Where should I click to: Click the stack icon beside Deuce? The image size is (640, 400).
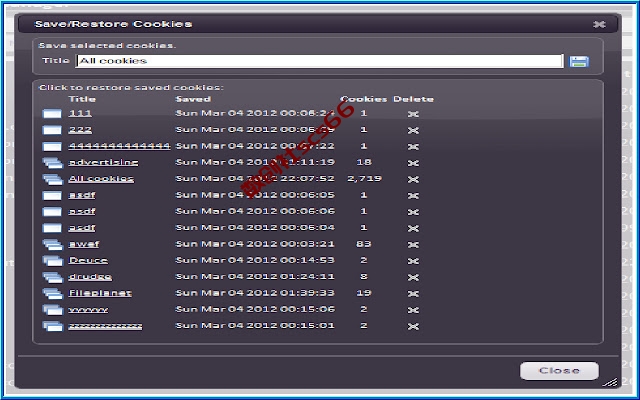(x=52, y=260)
